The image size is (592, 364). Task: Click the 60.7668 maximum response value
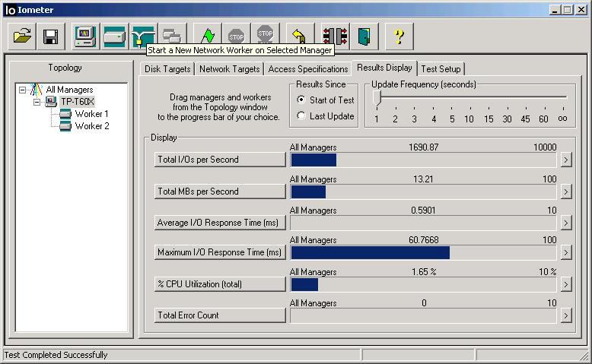click(x=423, y=240)
